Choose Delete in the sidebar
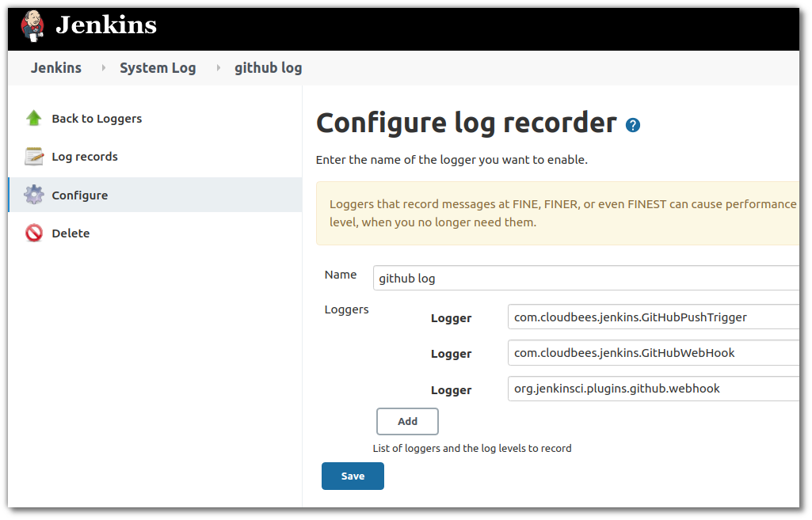 71,233
